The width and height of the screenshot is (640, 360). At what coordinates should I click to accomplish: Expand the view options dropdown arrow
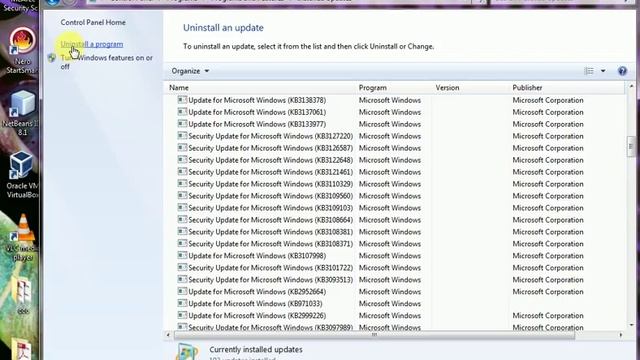coord(603,71)
